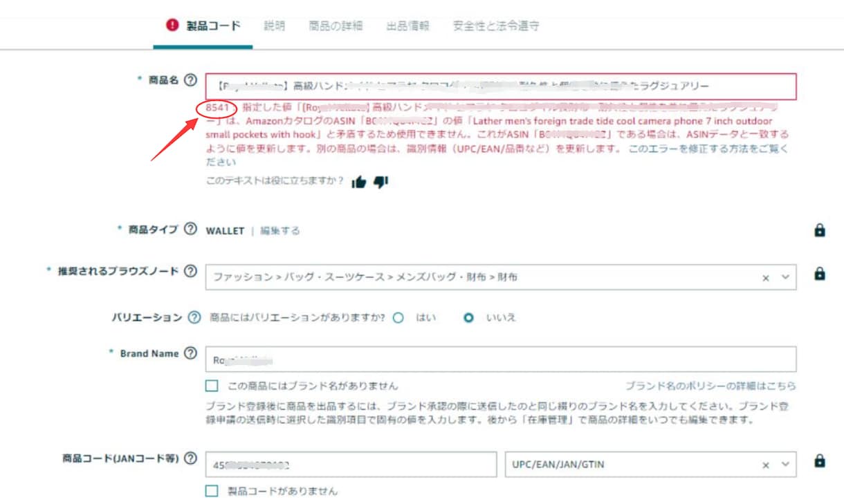Image resolution: width=844 pixels, height=504 pixels.
Task: Click the WALLET product type text
Action: click(x=225, y=231)
